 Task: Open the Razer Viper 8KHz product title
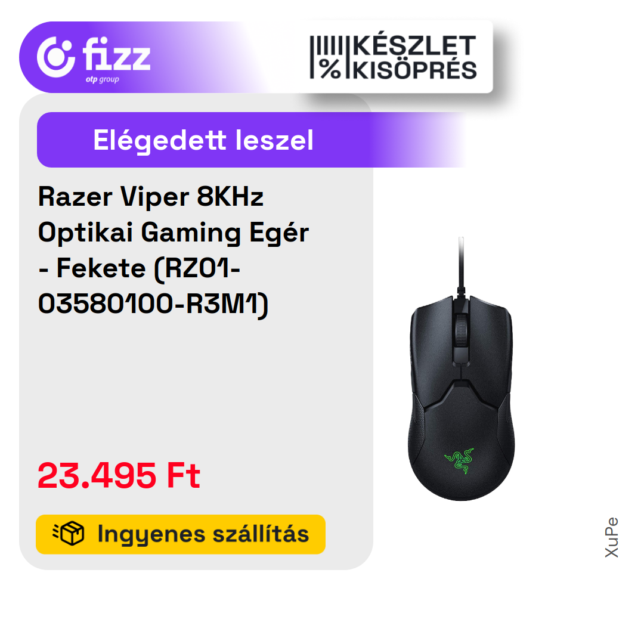174,250
